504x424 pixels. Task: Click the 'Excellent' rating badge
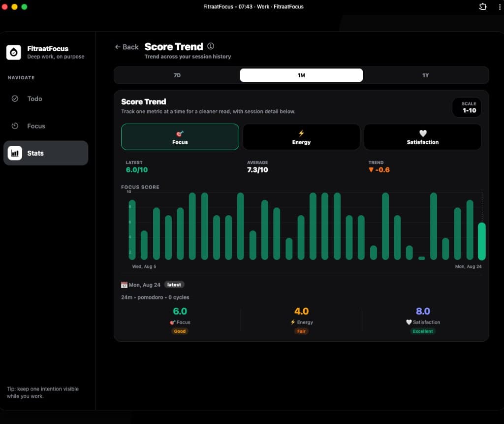(x=423, y=331)
